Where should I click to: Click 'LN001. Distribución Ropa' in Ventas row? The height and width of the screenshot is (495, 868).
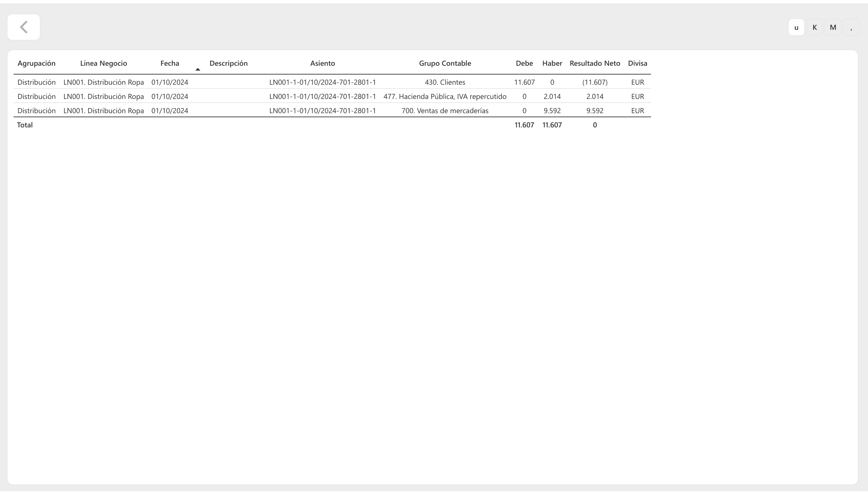[x=104, y=111]
